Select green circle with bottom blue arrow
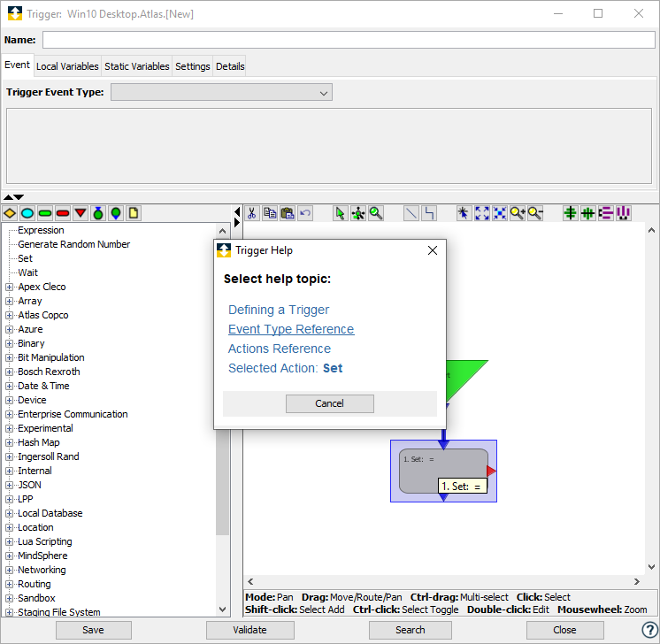 tap(116, 213)
